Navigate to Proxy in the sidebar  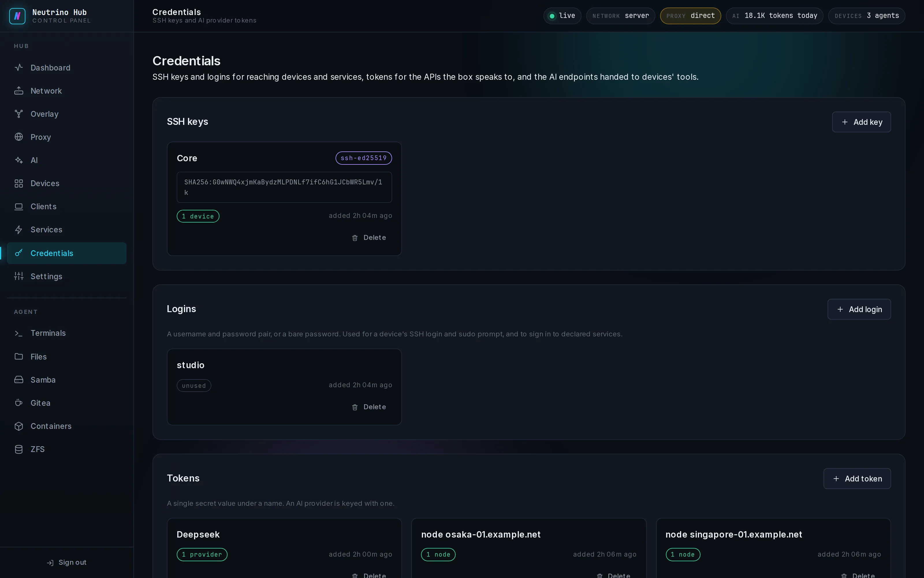tap(66, 137)
